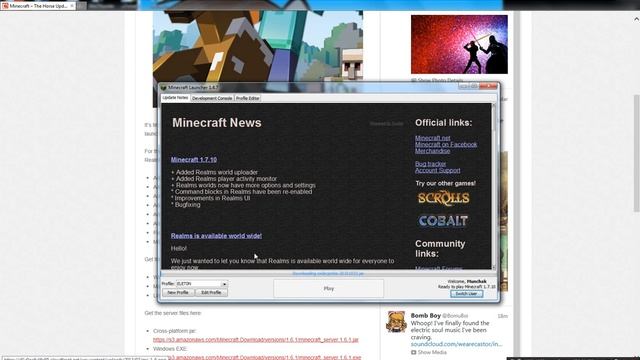Click the Scrolls game logo

443,198
